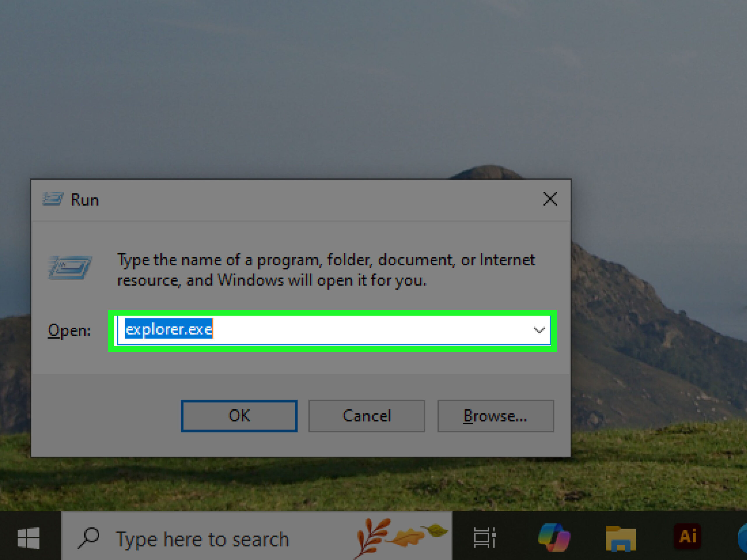Click the Run dialog title bar text
Viewport: 747px width, 560px height.
[x=85, y=200]
